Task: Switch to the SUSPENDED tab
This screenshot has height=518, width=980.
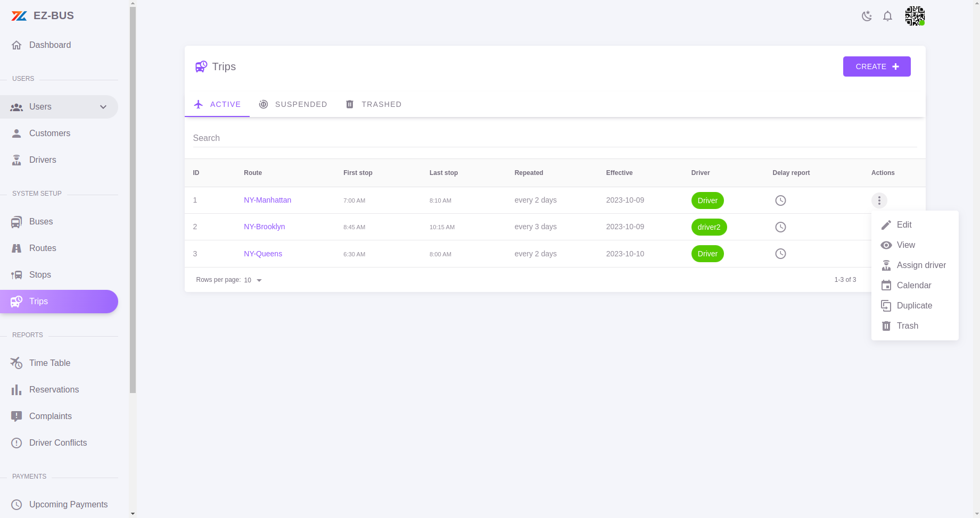Action: pos(293,104)
